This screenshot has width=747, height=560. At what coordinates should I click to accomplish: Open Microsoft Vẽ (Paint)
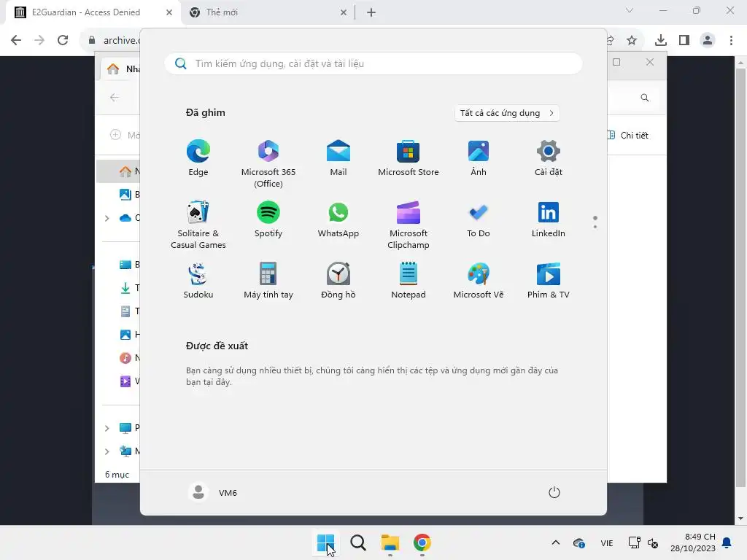(479, 281)
